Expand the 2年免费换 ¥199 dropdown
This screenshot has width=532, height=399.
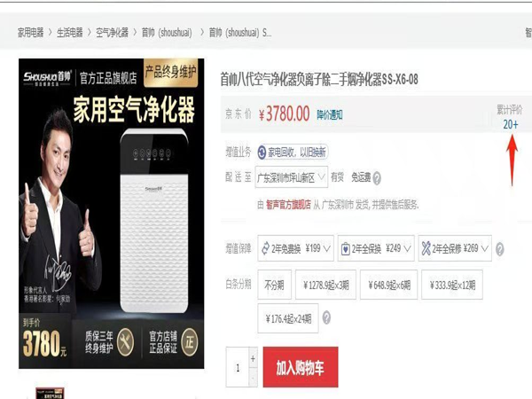pyautogui.click(x=295, y=248)
